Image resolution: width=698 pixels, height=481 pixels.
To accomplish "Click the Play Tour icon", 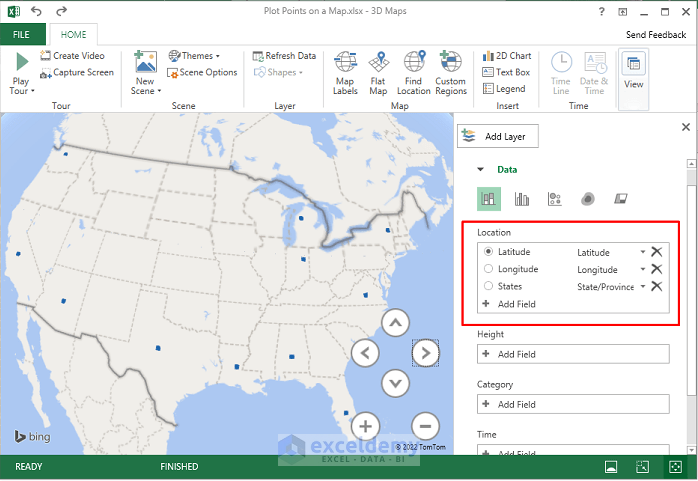I will click(22, 62).
